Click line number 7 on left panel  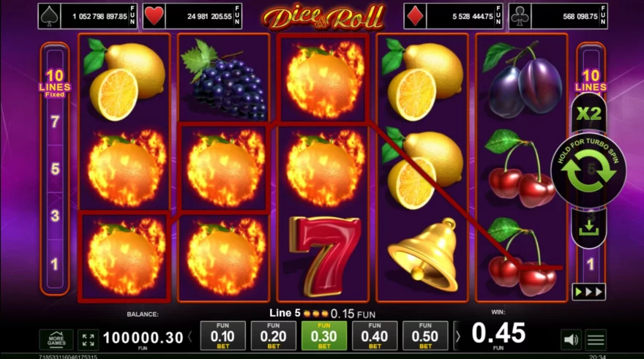coord(55,121)
